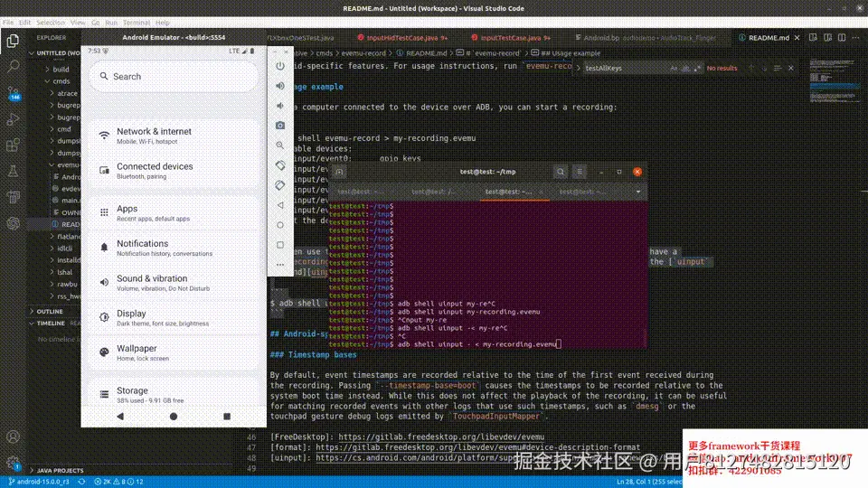Screen dimensions: 868x488
Task: Collapse the TIMELINE section
Action: [x=51, y=324]
